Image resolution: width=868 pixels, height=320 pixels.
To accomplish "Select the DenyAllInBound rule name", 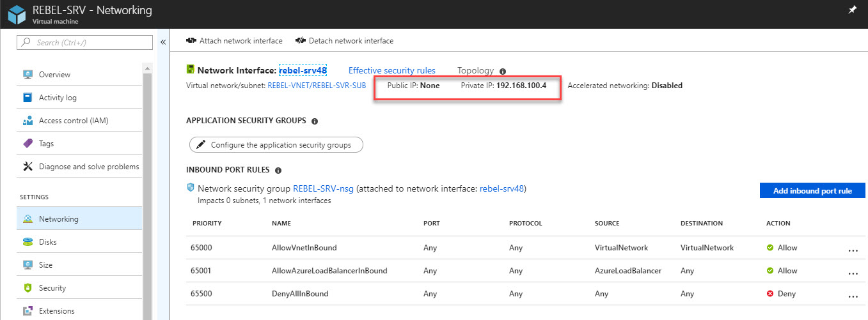I will tap(300, 294).
